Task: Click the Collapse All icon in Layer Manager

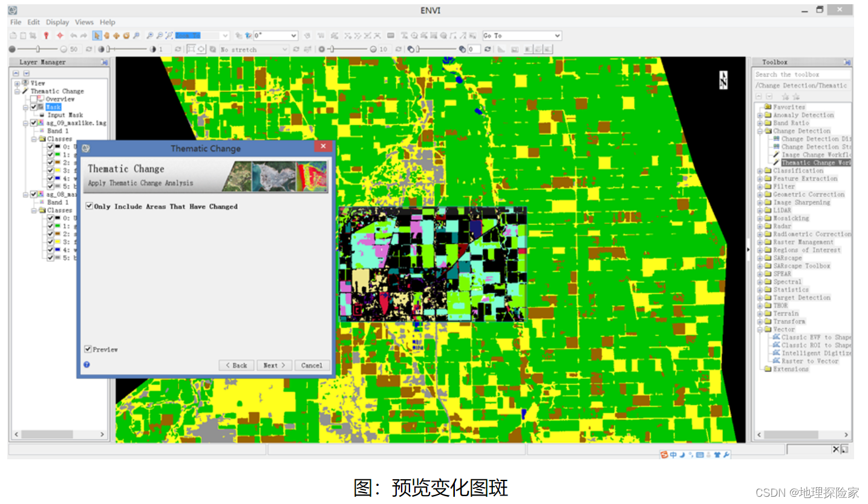Action: click(16, 73)
